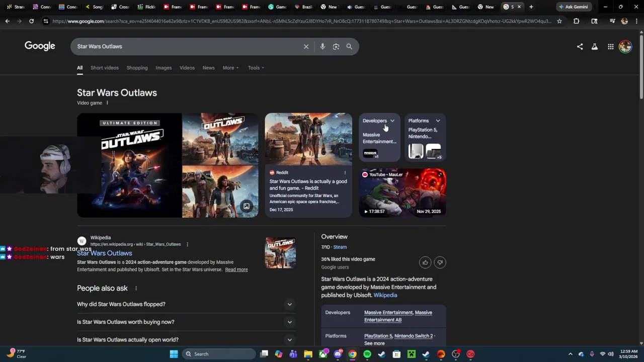This screenshot has height=362, width=644.
Task: Open Wikipedia result thumbnail image
Action: 280,252
